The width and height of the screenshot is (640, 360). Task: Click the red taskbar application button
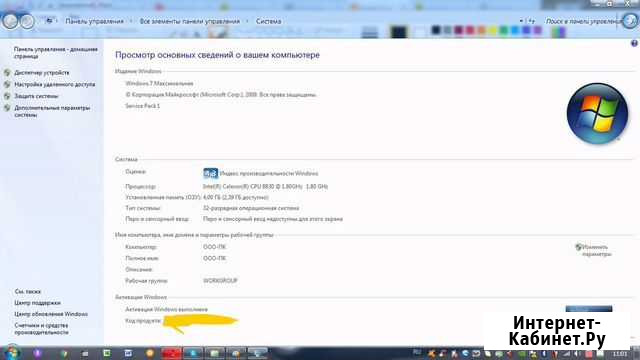tap(171, 353)
